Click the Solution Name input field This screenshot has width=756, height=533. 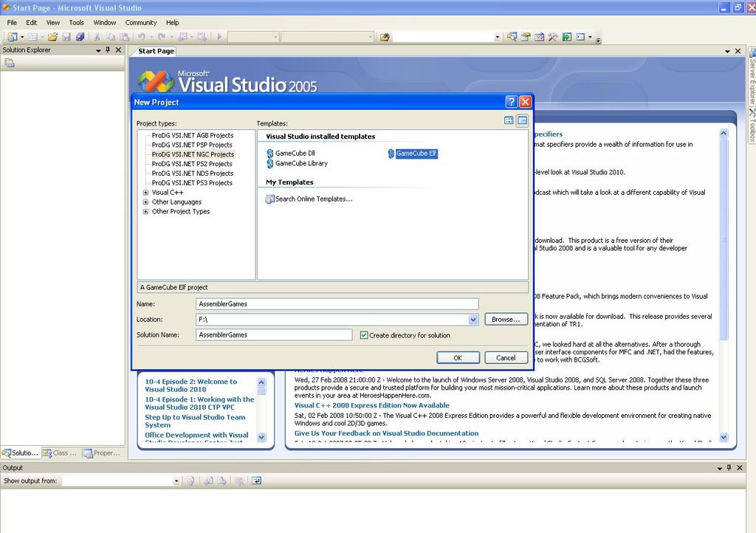pos(274,335)
